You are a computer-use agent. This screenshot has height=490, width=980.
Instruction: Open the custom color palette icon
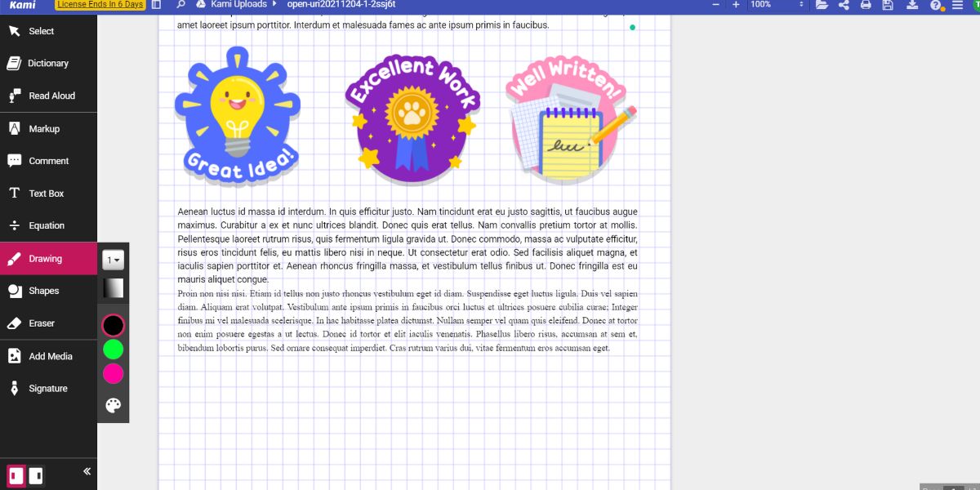pyautogui.click(x=113, y=405)
